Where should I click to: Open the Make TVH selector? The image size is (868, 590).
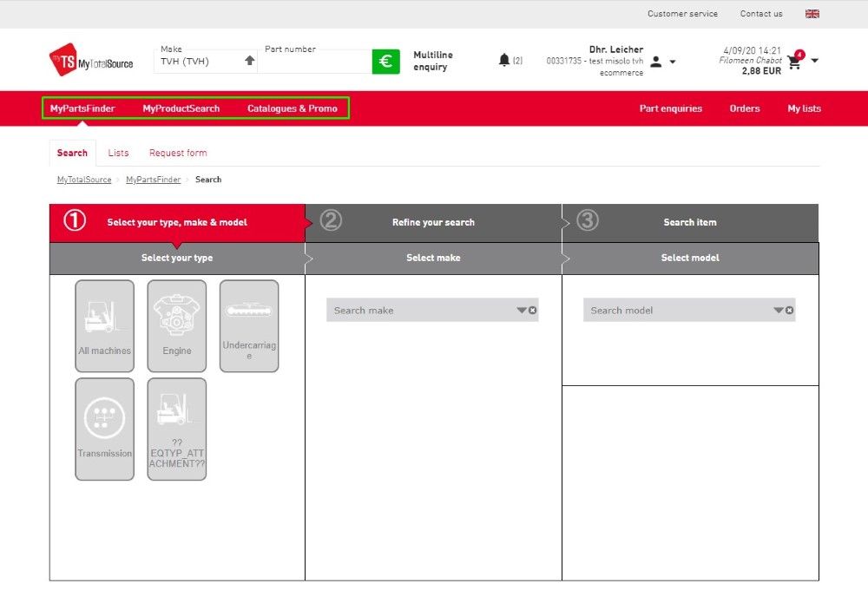[x=206, y=61]
